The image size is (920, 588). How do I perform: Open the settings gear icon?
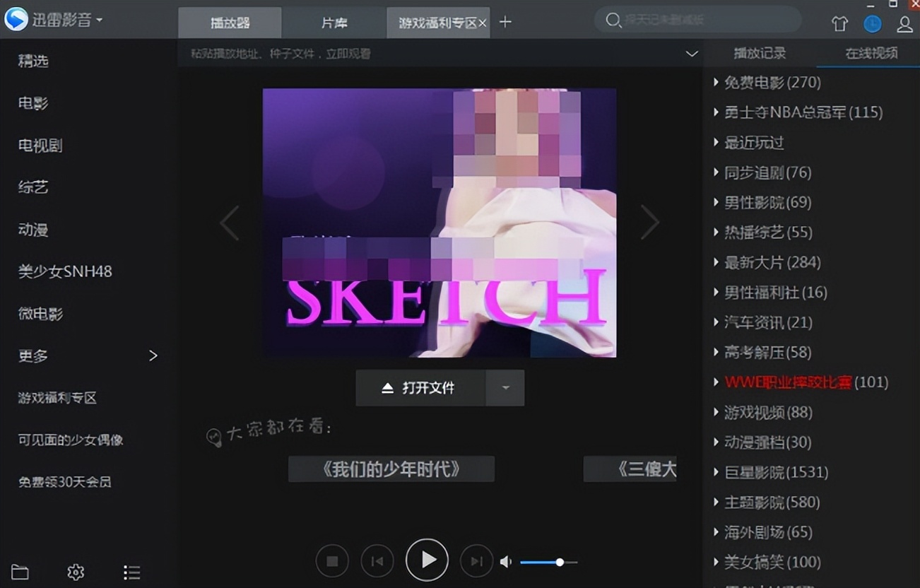pyautogui.click(x=76, y=572)
